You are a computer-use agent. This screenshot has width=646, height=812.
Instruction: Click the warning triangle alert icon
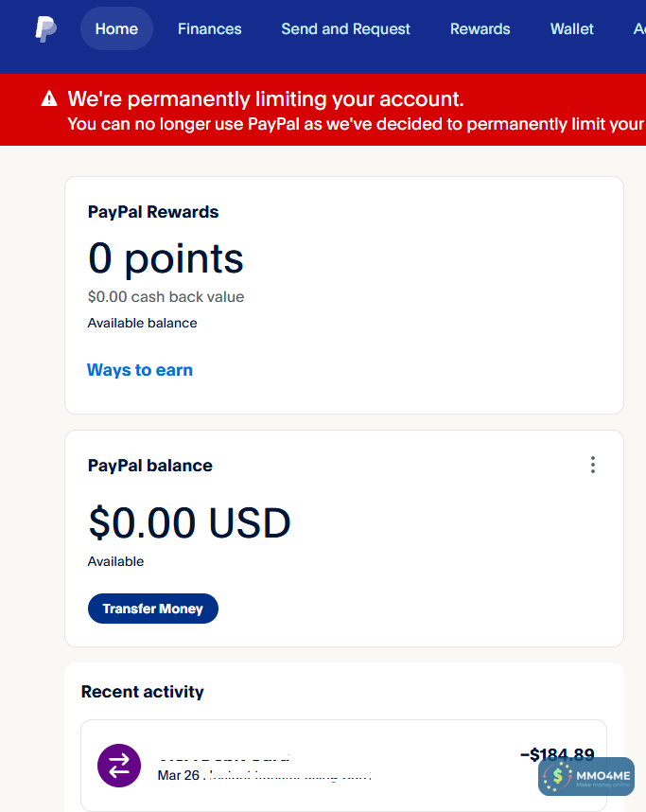pyautogui.click(x=48, y=98)
